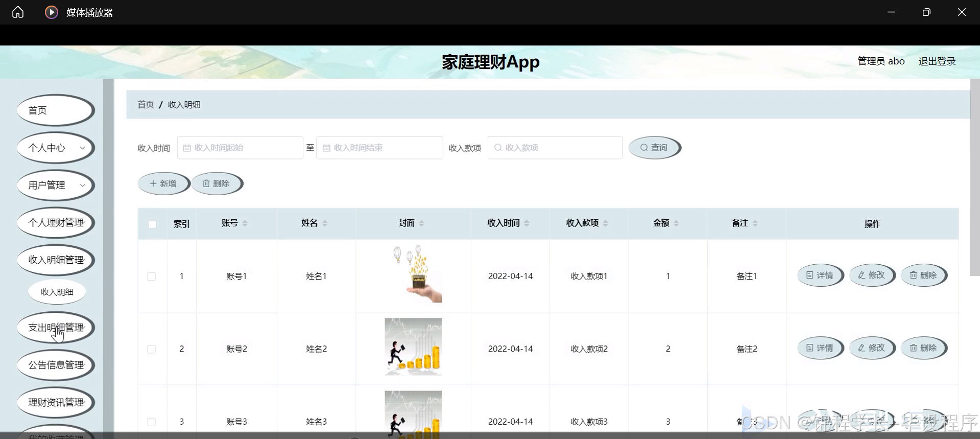Open 公告信息管理 in the sidebar
980x439 pixels.
[x=56, y=365]
